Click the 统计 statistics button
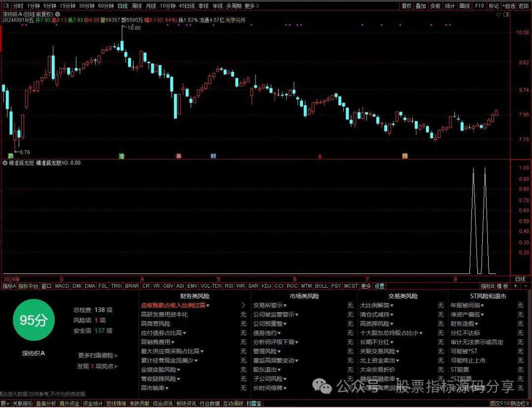 (450, 6)
